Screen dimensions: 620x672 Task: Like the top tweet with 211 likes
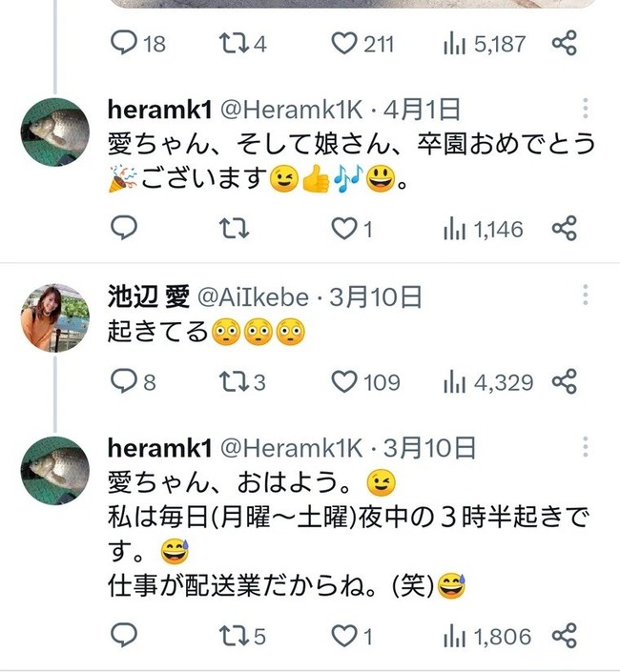point(343,43)
